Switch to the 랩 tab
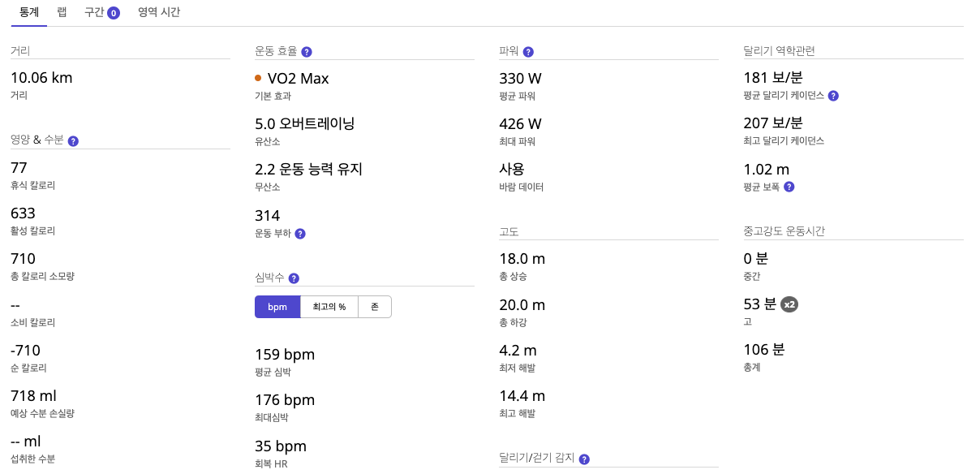This screenshot has height=474, width=980. (x=62, y=12)
